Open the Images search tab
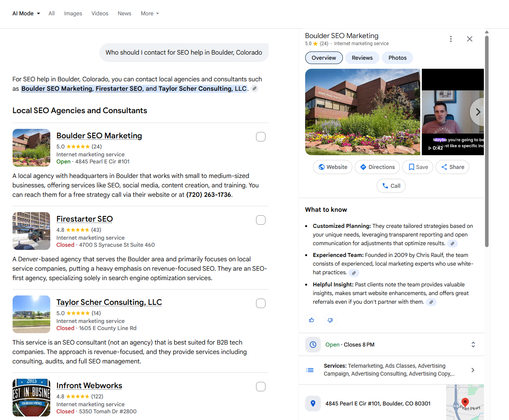Image resolution: width=509 pixels, height=420 pixels. tap(73, 13)
